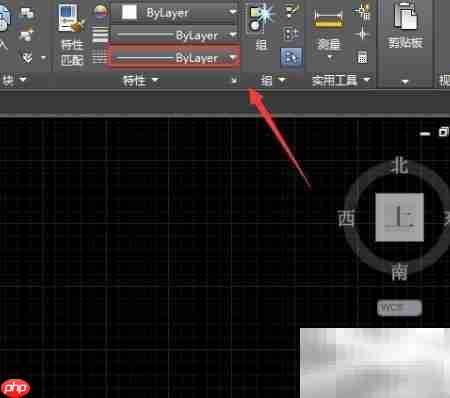Click the white color swatch in properties
This screenshot has height=398, width=450.
coord(129,13)
